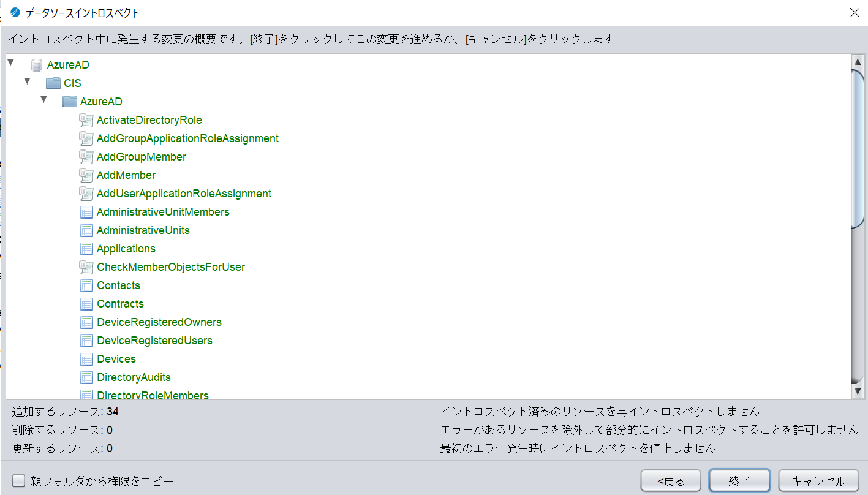
Task: Select the CIS folder label
Action: [72, 83]
